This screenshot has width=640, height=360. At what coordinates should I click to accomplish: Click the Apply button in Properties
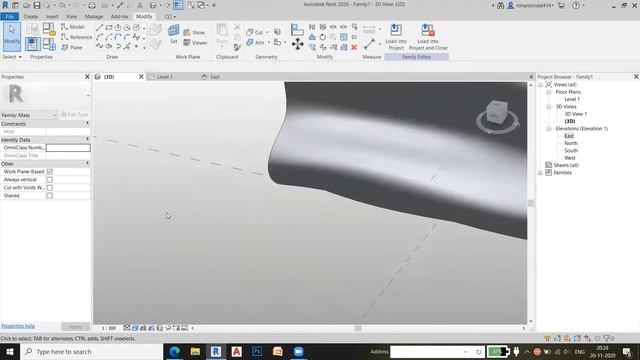pos(75,327)
